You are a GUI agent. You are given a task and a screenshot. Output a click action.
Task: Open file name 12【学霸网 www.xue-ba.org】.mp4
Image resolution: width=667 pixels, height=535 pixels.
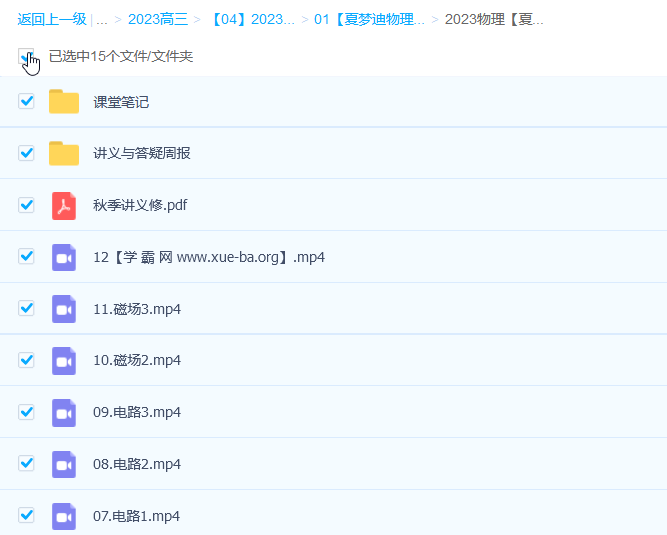(208, 257)
